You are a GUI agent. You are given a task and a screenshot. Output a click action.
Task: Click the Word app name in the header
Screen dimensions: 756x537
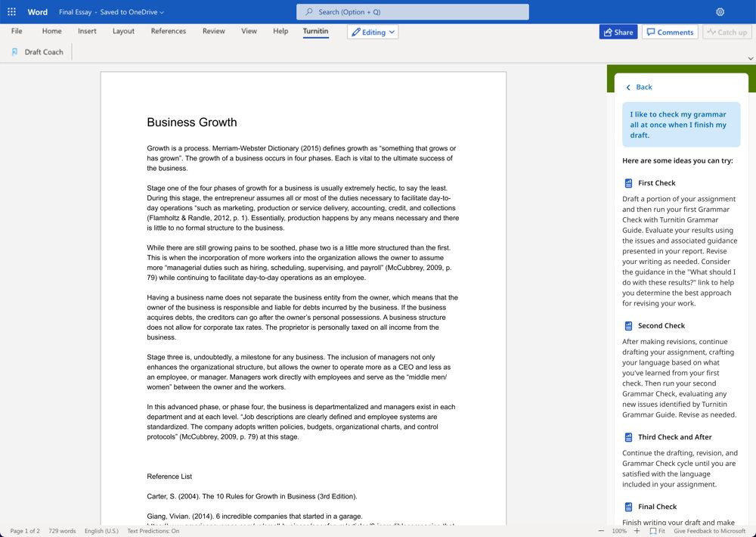(x=38, y=12)
